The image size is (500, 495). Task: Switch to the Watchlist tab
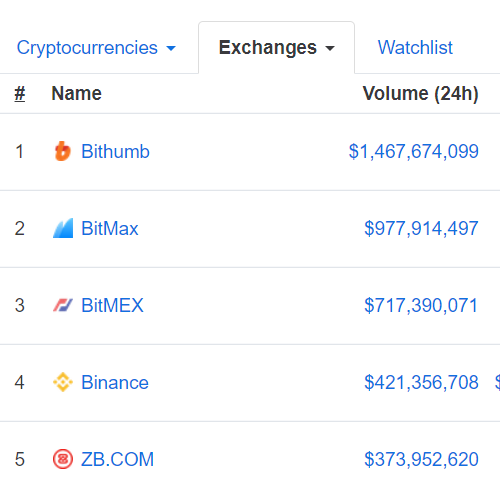415,47
